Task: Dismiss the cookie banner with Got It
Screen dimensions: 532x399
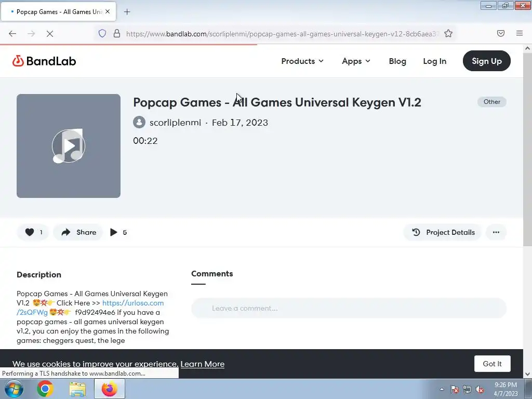Action: click(x=493, y=364)
